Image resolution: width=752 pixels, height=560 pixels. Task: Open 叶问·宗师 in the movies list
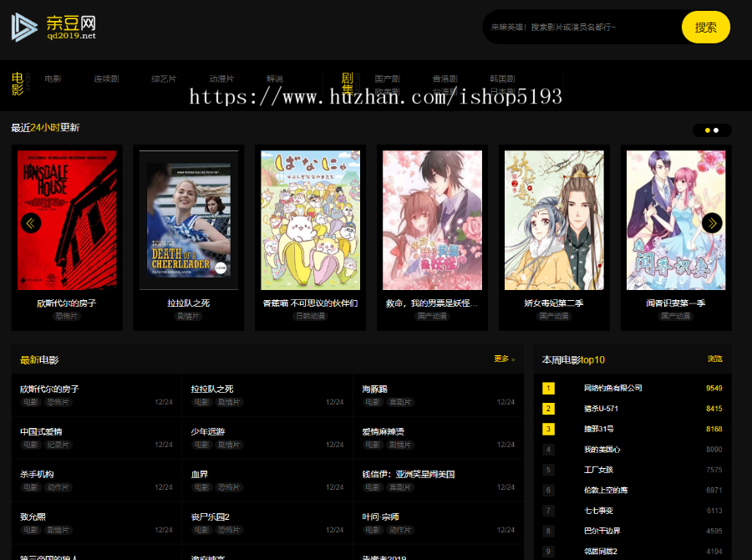click(380, 517)
